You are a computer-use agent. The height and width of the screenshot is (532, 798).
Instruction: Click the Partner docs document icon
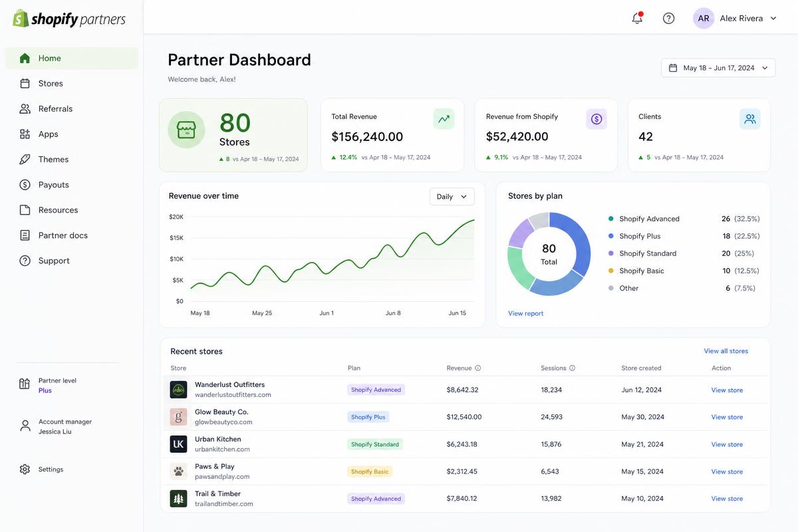click(x=25, y=235)
